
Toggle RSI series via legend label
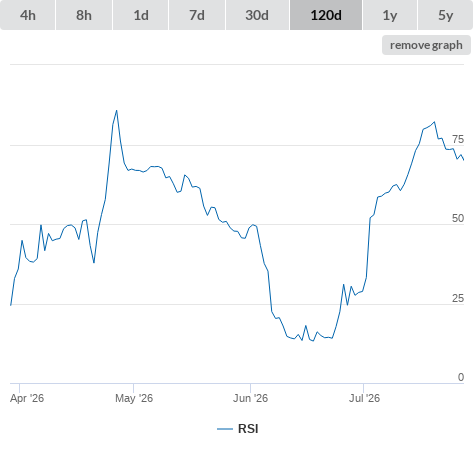click(248, 429)
